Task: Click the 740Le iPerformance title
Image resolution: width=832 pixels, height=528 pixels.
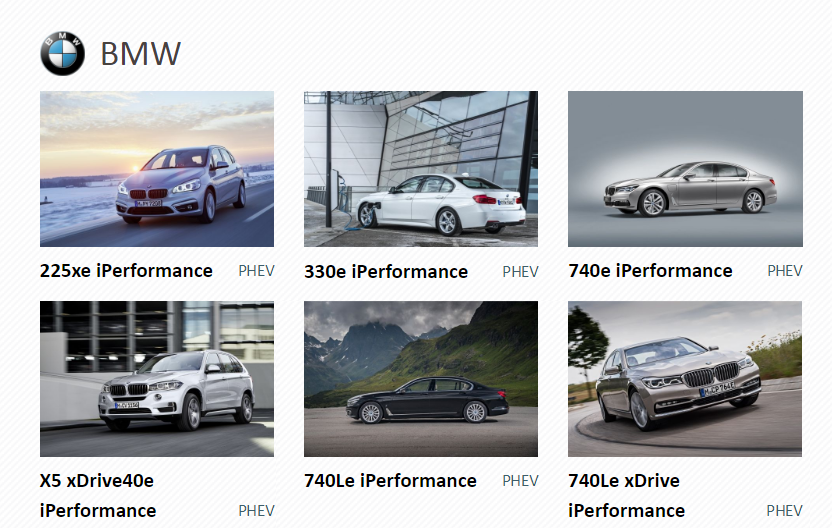Action: click(391, 481)
